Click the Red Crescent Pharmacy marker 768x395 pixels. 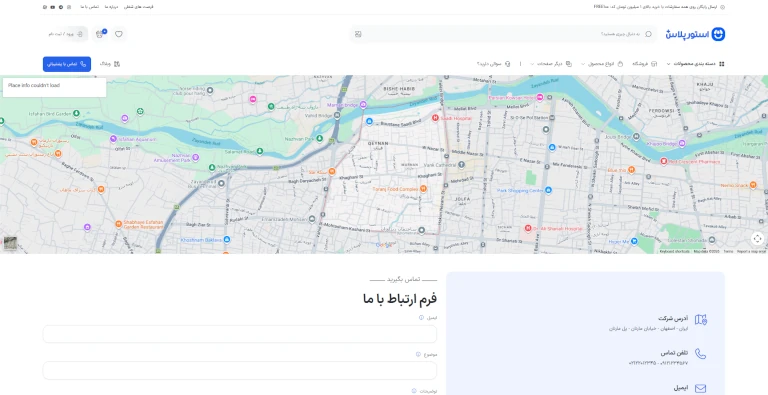[664, 161]
